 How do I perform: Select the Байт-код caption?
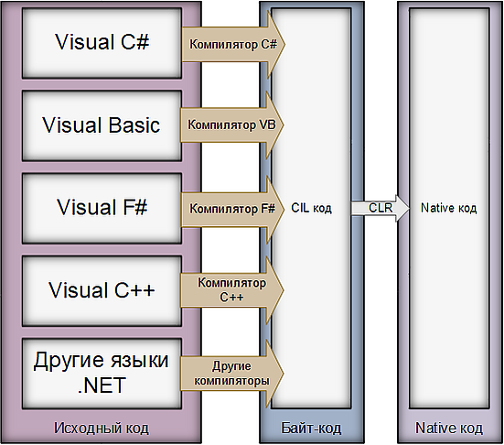pos(311,429)
